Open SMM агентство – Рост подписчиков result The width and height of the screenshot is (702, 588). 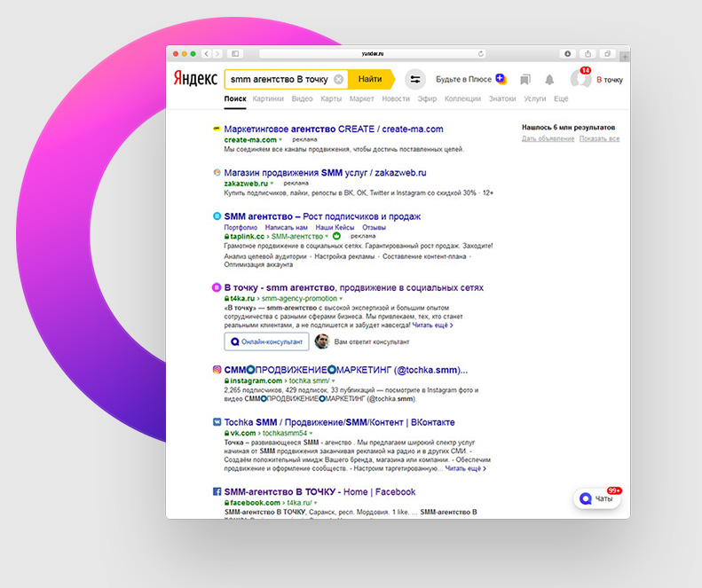pos(322,216)
